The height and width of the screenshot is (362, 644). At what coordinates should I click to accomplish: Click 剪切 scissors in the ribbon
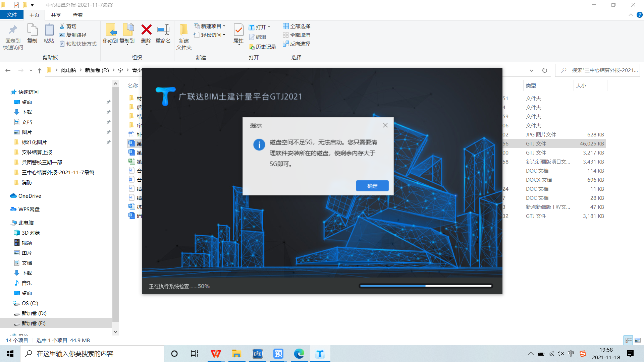(x=68, y=26)
